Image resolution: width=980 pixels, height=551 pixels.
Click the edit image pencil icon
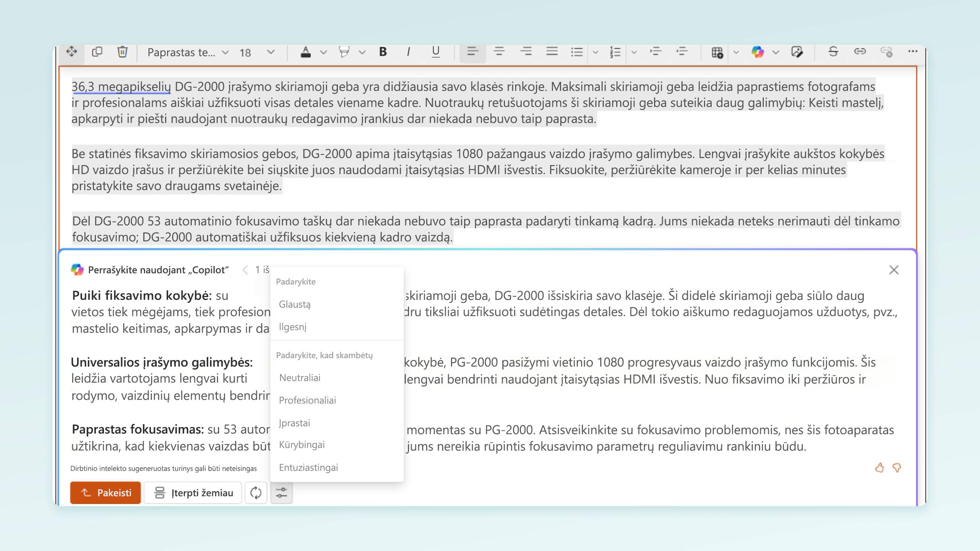[x=797, y=52]
